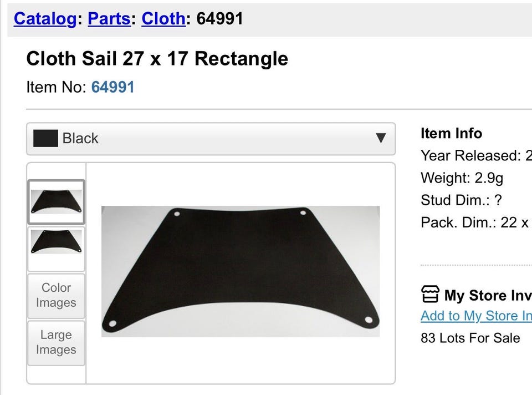Open the Color Images tab
Screen dimensions: 532x395
pyautogui.click(x=56, y=295)
